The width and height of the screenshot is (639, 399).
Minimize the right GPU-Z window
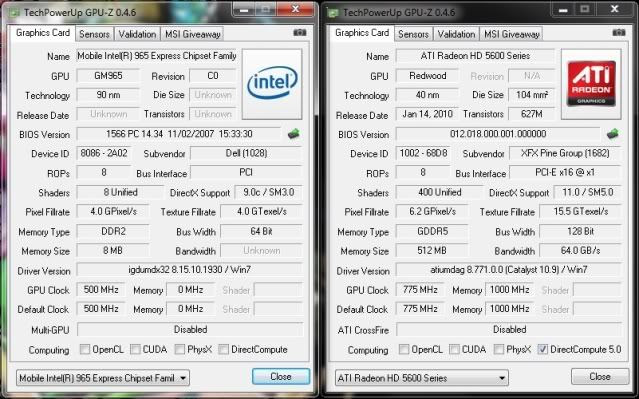click(563, 10)
